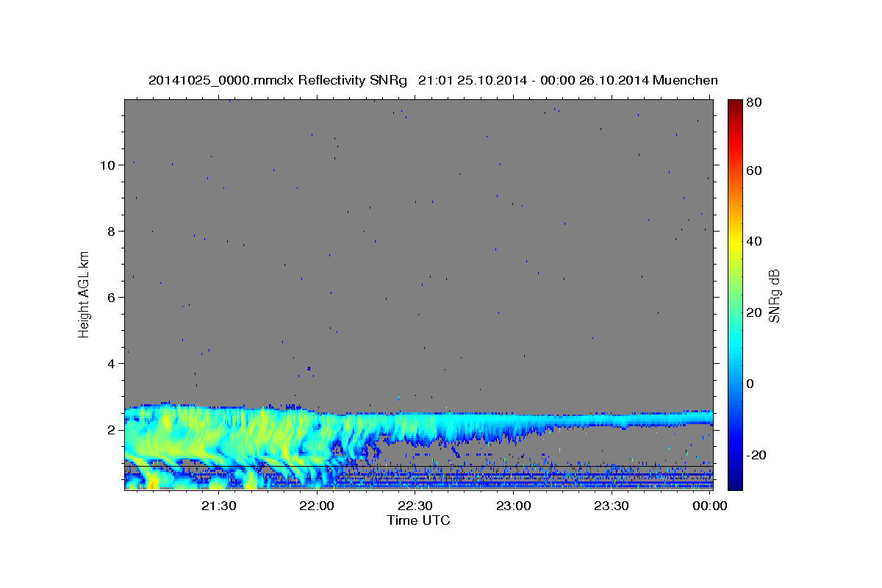Screen dimensions: 882x588
Task: Select the 22:00 time tick label
Action: (318, 506)
